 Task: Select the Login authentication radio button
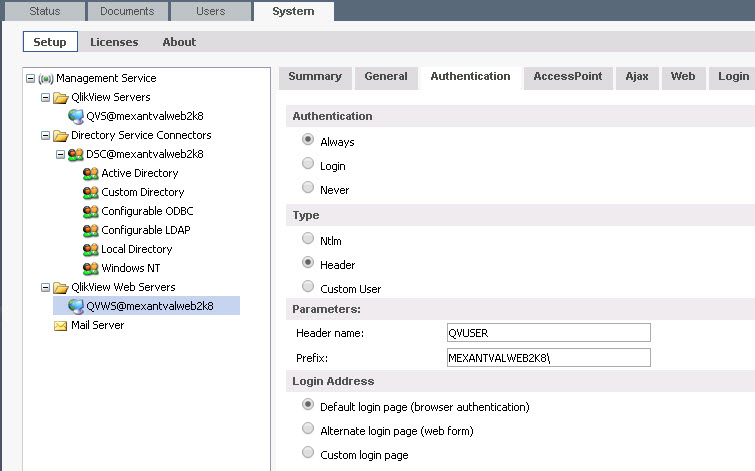tap(308, 163)
